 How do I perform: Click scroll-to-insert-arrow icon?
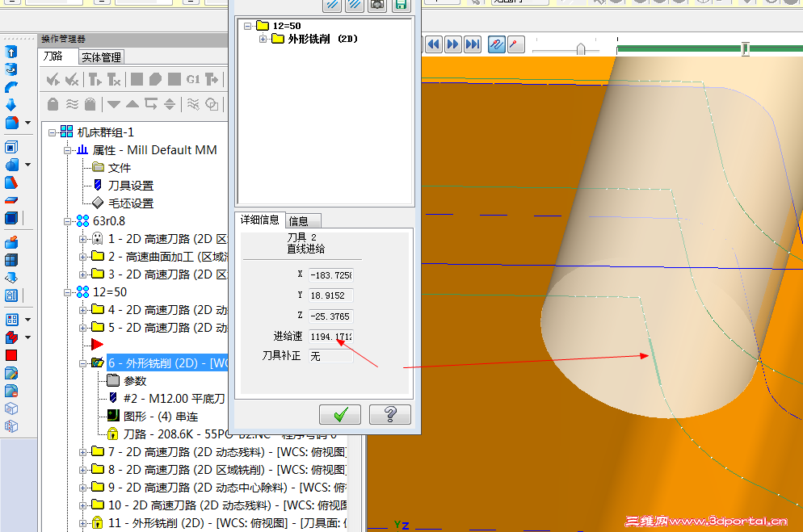tap(170, 104)
